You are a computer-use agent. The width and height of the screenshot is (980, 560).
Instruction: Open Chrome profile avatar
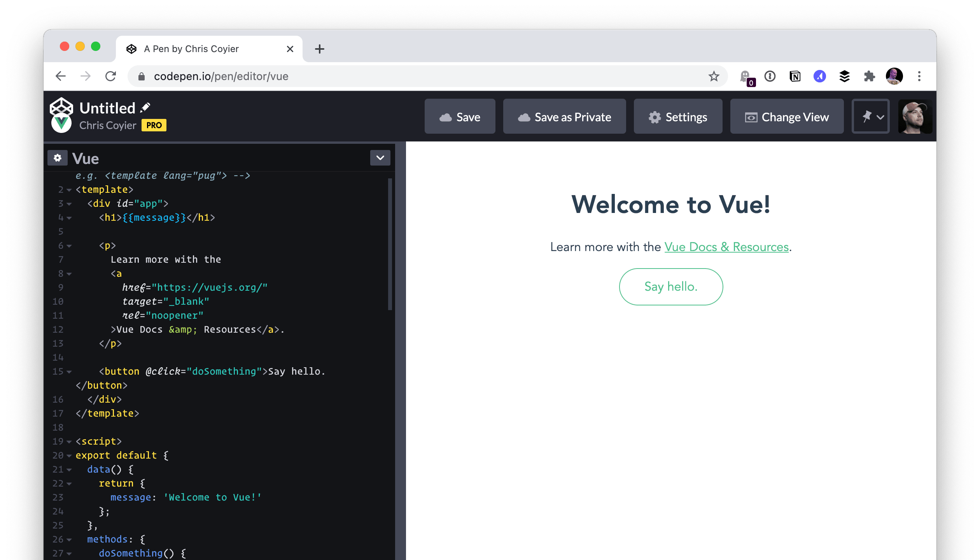(x=894, y=76)
